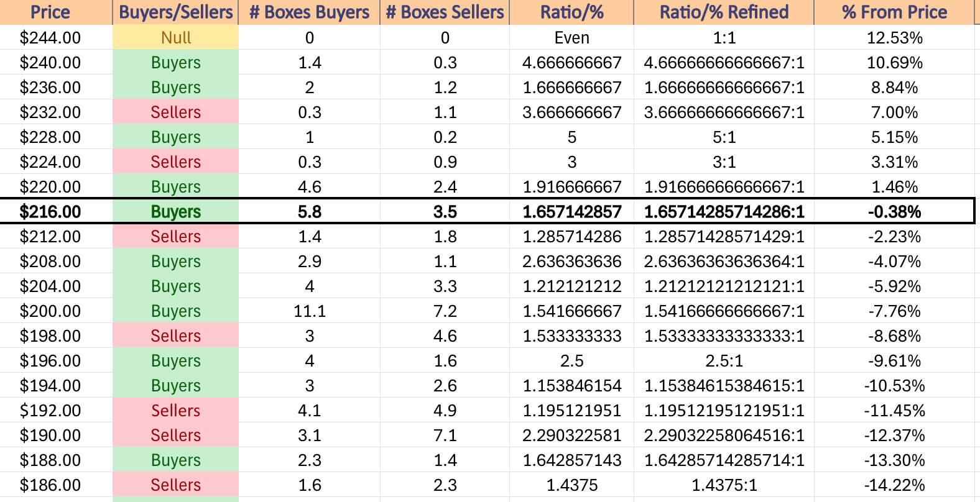
Task: Select the 7.2 sellers boxes cell
Action: click(x=445, y=311)
